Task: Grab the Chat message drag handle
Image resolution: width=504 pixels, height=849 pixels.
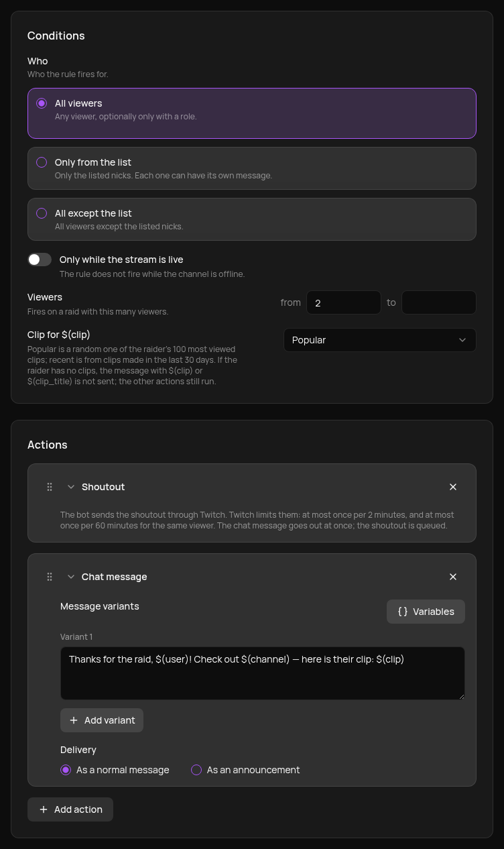Action: 50,577
